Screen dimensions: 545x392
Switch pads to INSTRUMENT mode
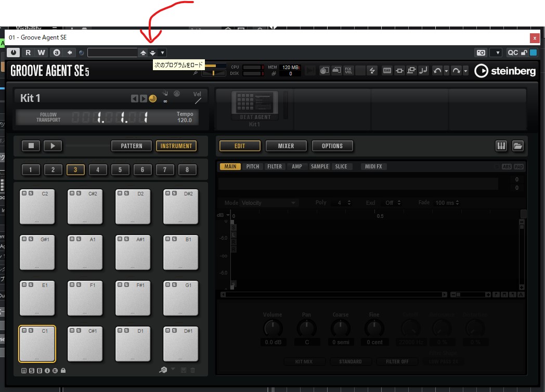pyautogui.click(x=176, y=146)
